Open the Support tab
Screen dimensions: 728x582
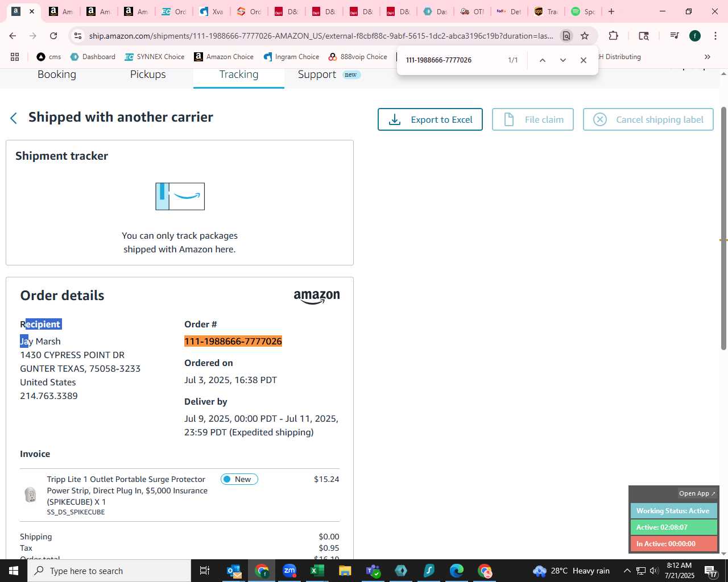click(x=317, y=74)
